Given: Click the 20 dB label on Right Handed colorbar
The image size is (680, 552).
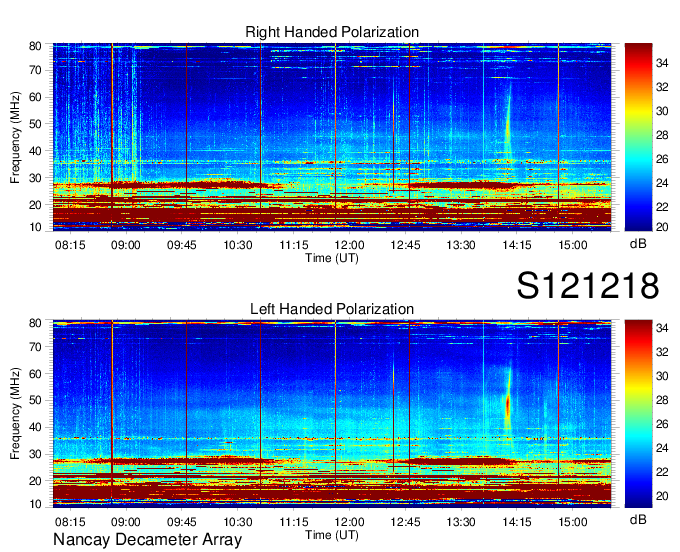Looking at the screenshot, I should tap(662, 227).
